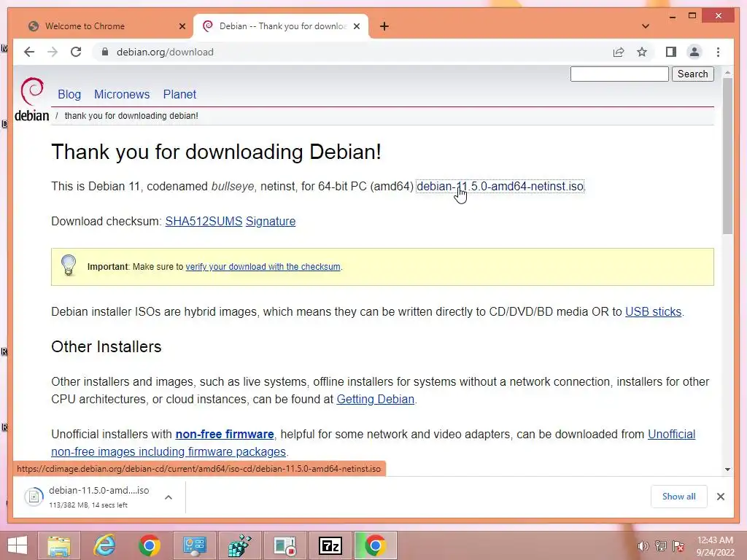Image resolution: width=747 pixels, height=560 pixels.
Task: Expand the tab search chevron
Action: pyautogui.click(x=646, y=26)
